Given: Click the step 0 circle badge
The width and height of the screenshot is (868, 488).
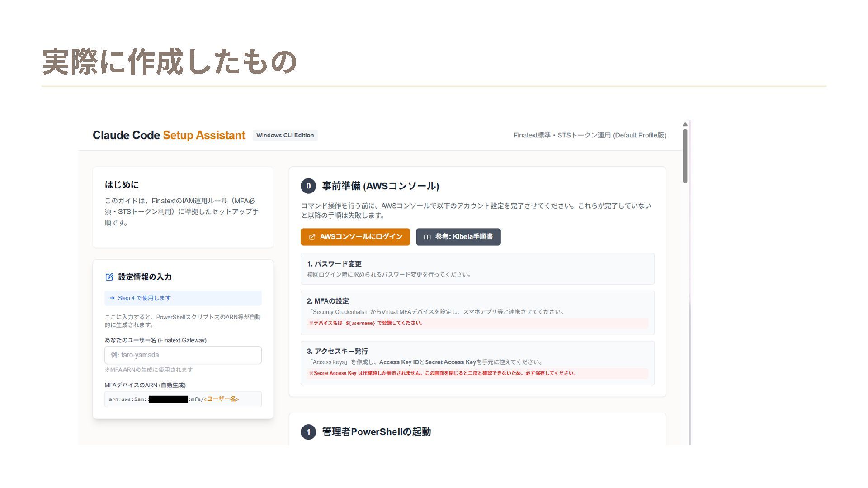Looking at the screenshot, I should tap(308, 186).
